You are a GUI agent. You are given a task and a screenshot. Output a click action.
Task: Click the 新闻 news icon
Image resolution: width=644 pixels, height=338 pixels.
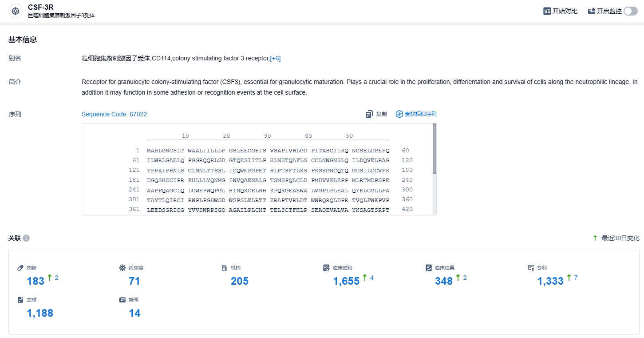122,300
